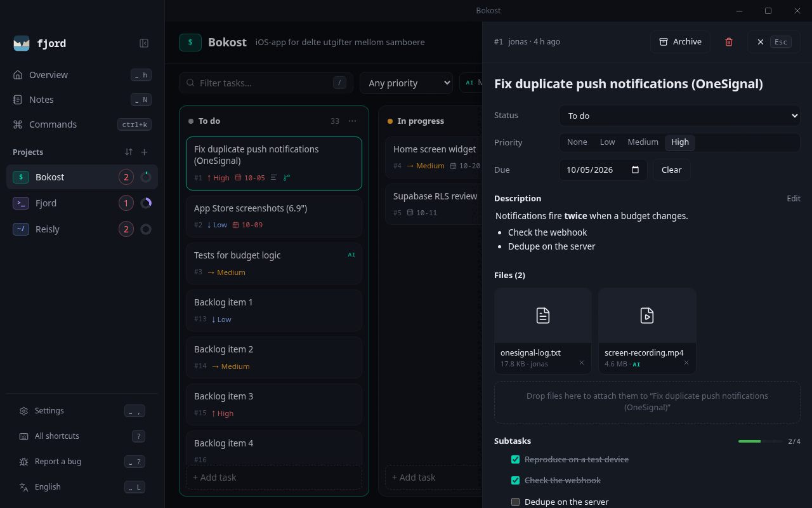Open the calendar picker in the Due field
The width and height of the screenshot is (812, 508).
(636, 170)
